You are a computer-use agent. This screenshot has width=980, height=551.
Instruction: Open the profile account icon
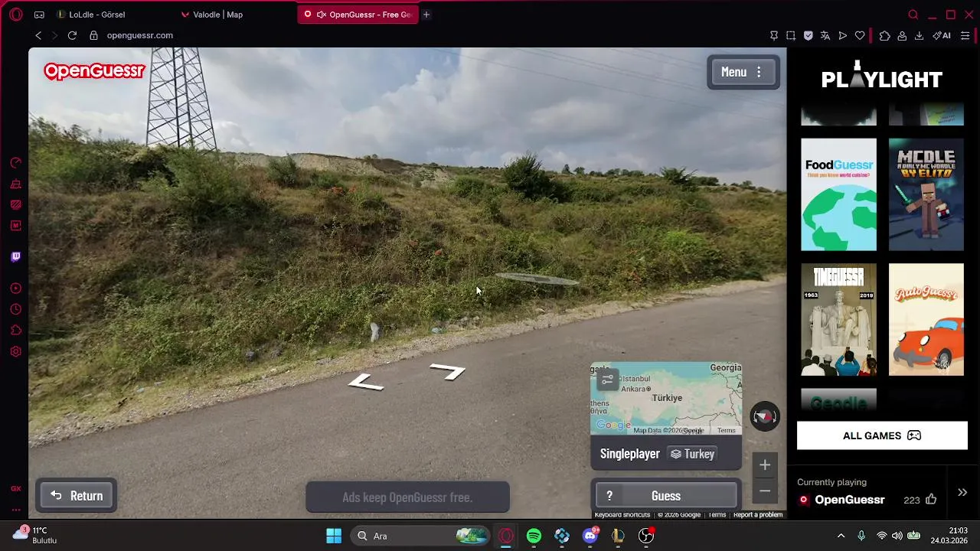tap(902, 35)
